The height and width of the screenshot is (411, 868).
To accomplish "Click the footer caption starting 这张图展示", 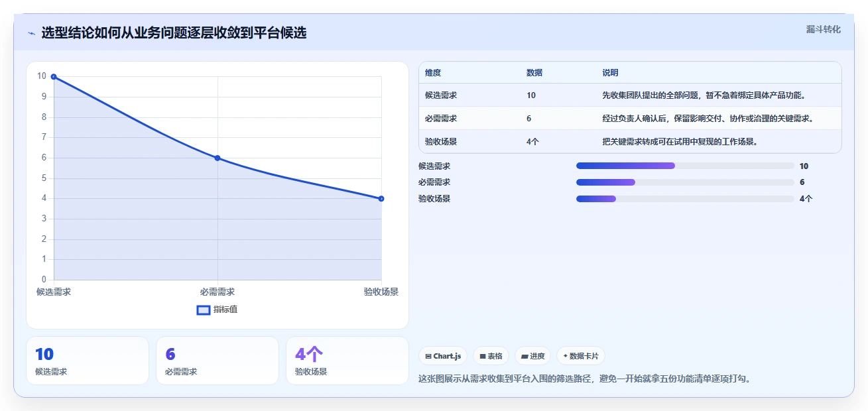I will [584, 379].
